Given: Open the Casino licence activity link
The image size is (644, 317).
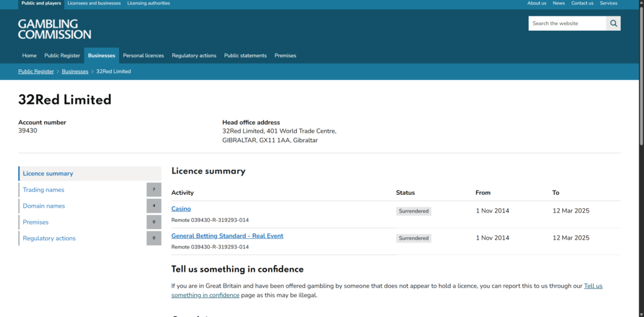Looking at the screenshot, I should point(181,209).
